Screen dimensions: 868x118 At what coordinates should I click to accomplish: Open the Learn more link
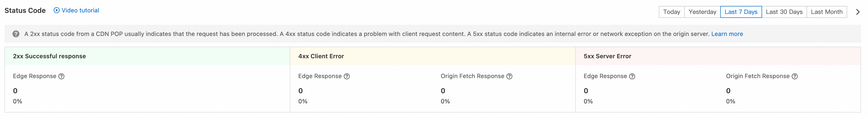coord(727,34)
